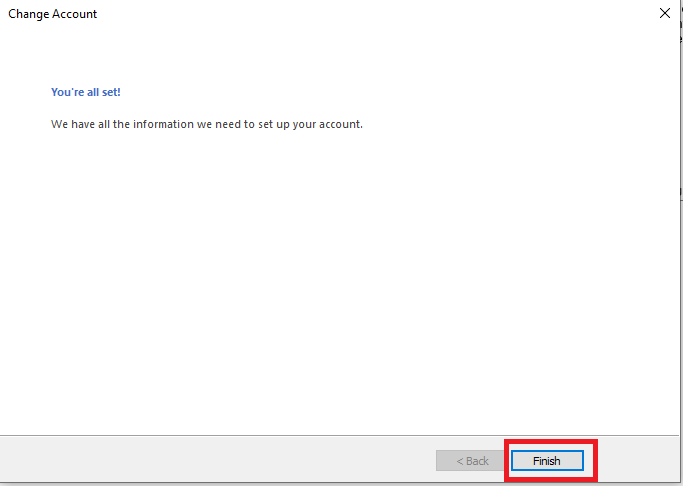The width and height of the screenshot is (683, 486).
Task: Close the Change Account dialog
Action: tap(665, 14)
